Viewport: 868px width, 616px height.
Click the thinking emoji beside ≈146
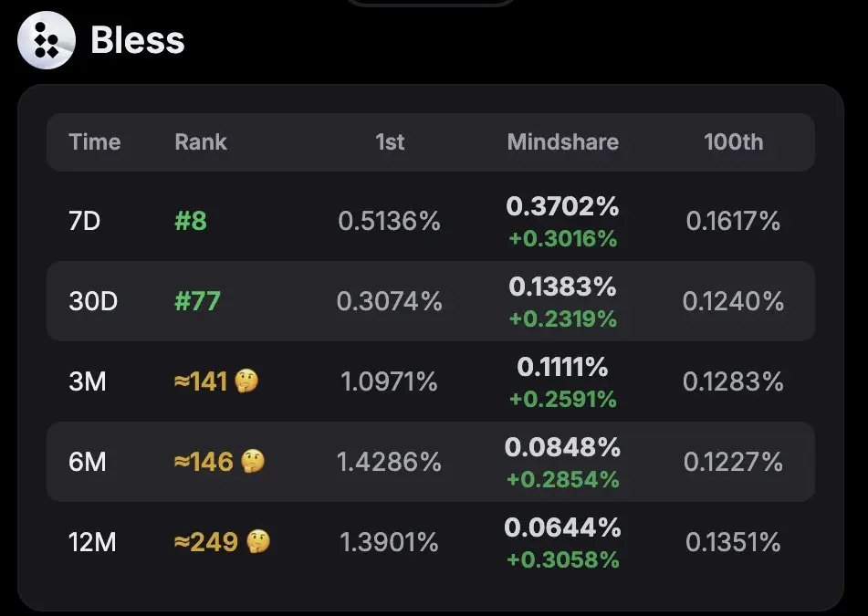tap(253, 462)
